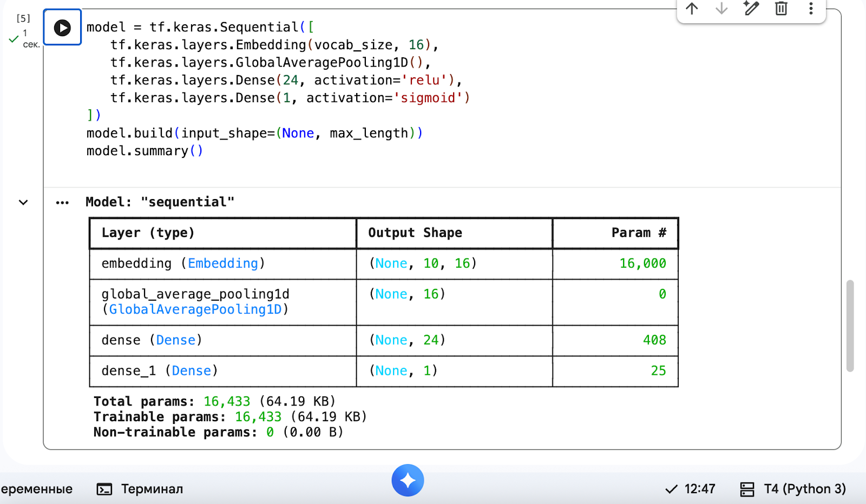Collapse the cell output with chevron
The height and width of the screenshot is (504, 866).
23,202
